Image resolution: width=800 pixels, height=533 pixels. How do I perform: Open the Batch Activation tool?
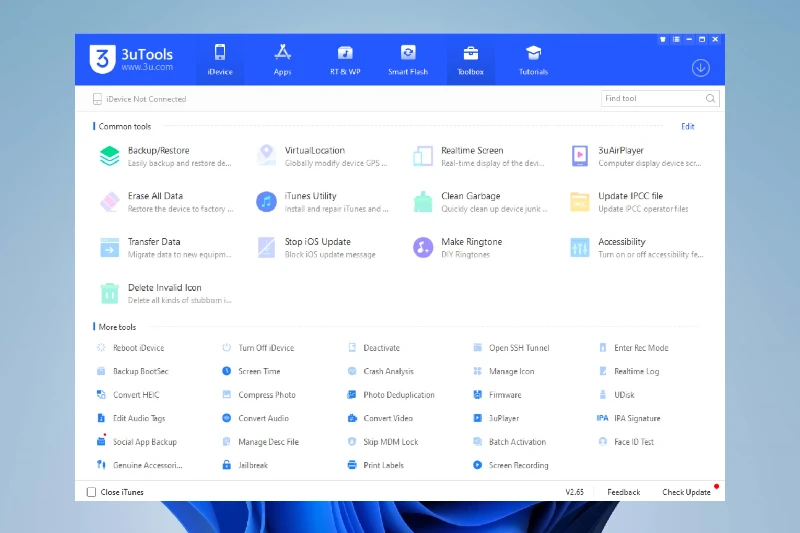510,442
